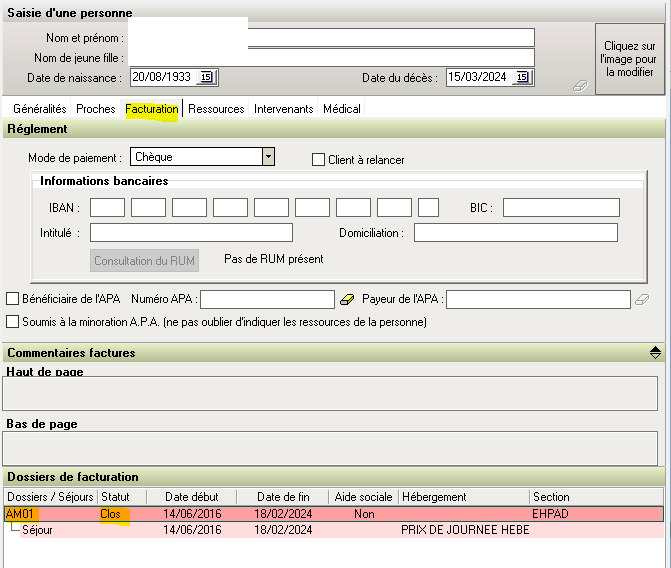Viewport: 671px width, 568px height.
Task: Click the eraser icon next to Payeur de l'APA
Action: coord(643,299)
